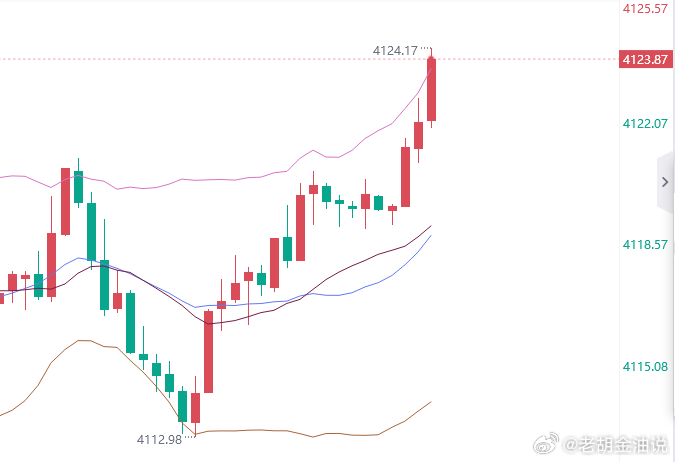Click the 4122.07 price axis label

tap(645, 124)
